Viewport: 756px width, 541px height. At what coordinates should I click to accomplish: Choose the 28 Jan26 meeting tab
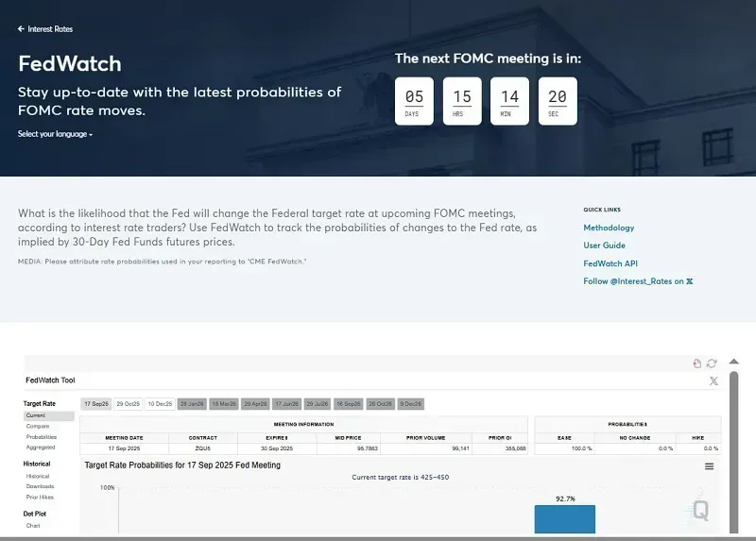pos(192,404)
